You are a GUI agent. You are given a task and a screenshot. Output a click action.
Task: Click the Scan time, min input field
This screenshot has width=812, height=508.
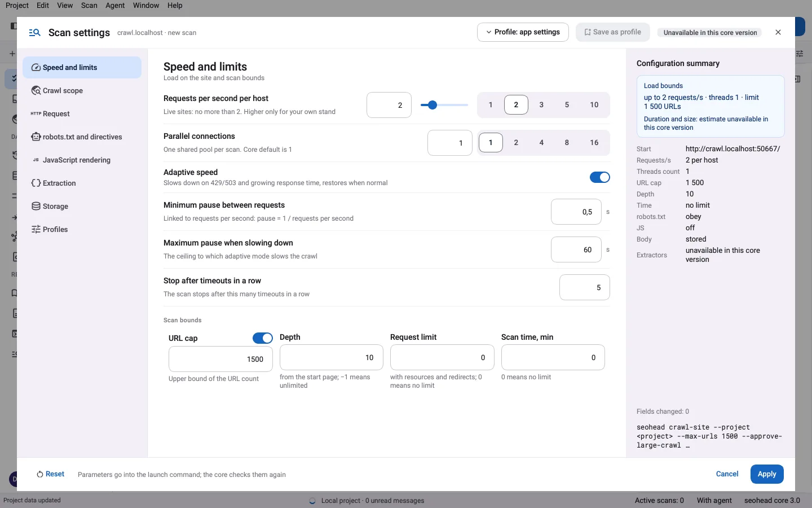[553, 358]
